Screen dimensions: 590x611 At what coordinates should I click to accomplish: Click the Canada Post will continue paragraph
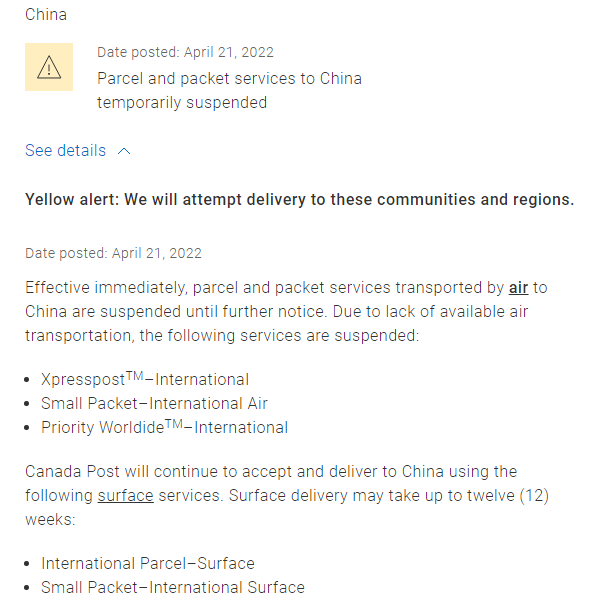(x=287, y=496)
